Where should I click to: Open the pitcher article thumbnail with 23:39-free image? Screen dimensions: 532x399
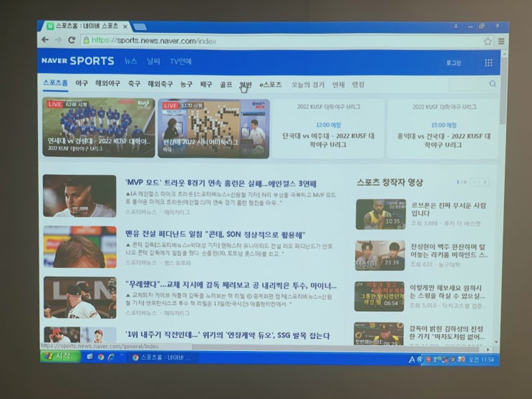[80, 297]
